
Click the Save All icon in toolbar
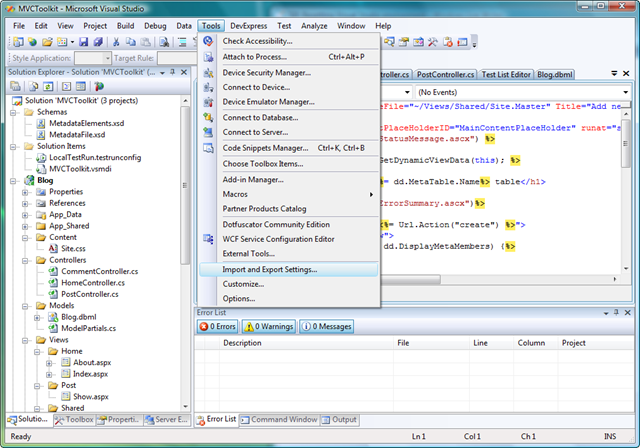pos(97,42)
